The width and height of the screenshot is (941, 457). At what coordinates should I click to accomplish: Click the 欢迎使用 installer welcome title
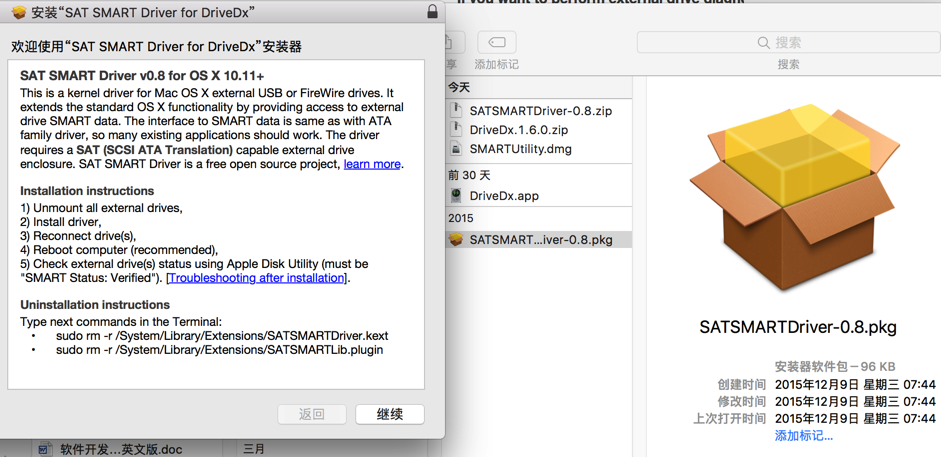tap(156, 46)
